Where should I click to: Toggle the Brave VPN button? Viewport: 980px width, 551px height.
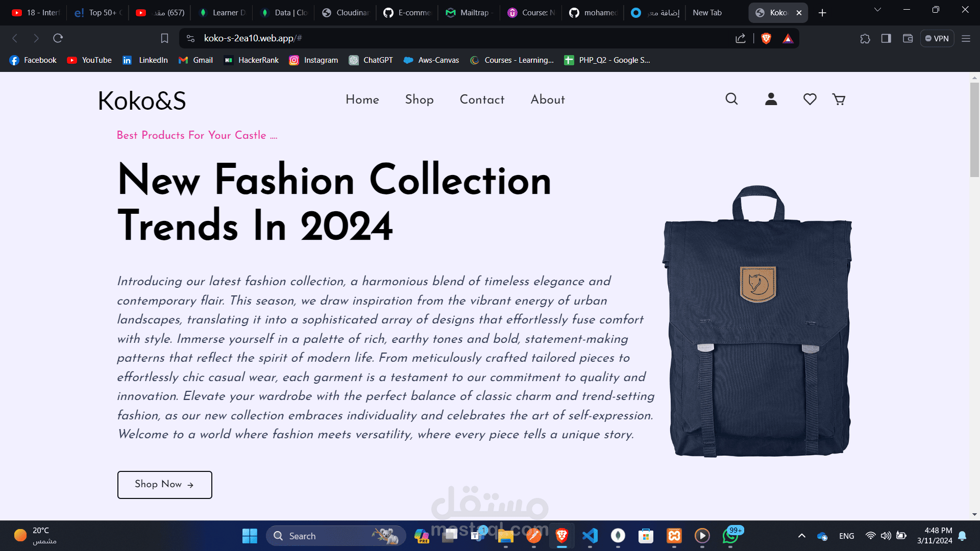(x=937, y=38)
